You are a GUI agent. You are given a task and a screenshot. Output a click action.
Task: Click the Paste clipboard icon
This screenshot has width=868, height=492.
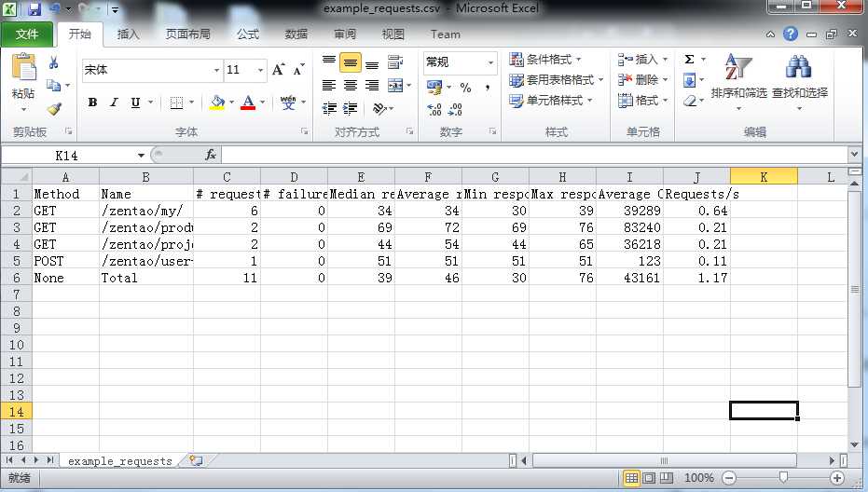(23, 67)
